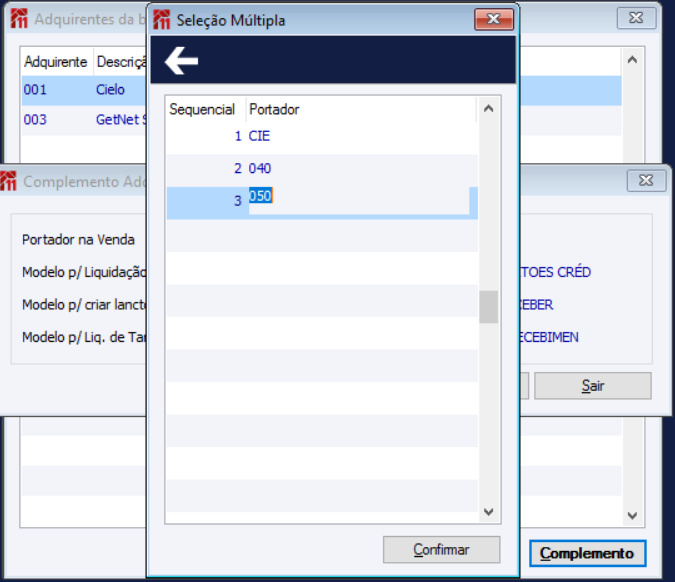Viewport: 675px width, 582px height.
Task: Click scroll-up arrow in Seleção Múltipla list
Action: (488, 108)
